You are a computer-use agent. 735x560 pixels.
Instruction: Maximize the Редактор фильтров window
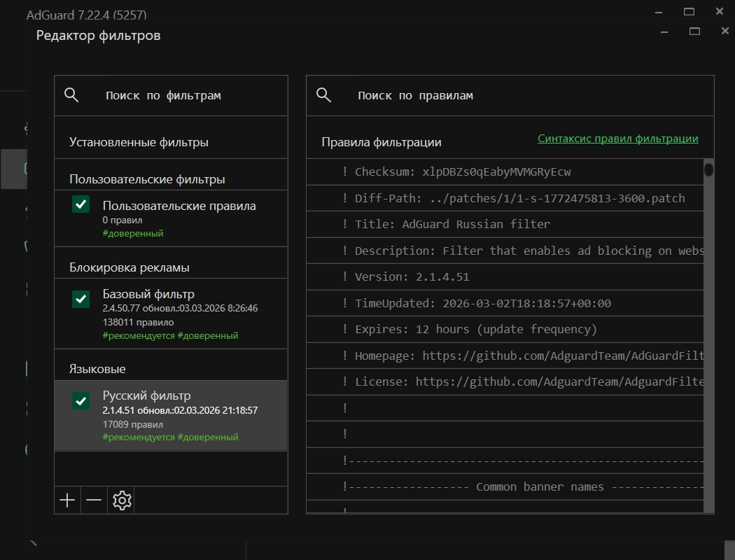694,31
